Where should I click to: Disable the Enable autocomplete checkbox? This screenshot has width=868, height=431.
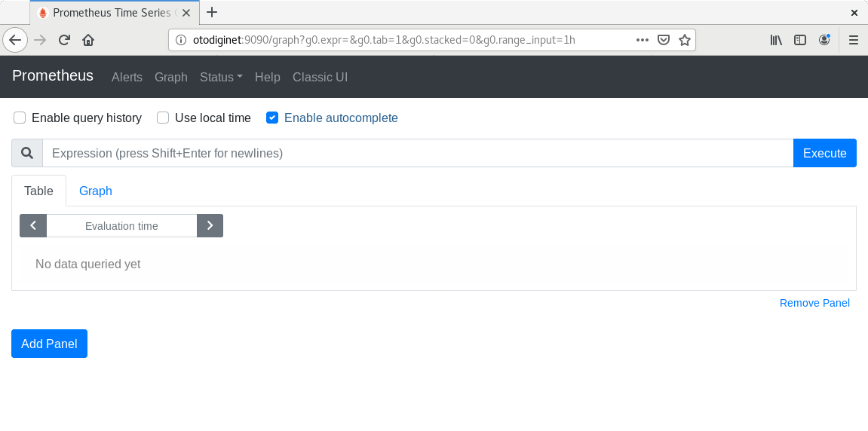(x=272, y=118)
